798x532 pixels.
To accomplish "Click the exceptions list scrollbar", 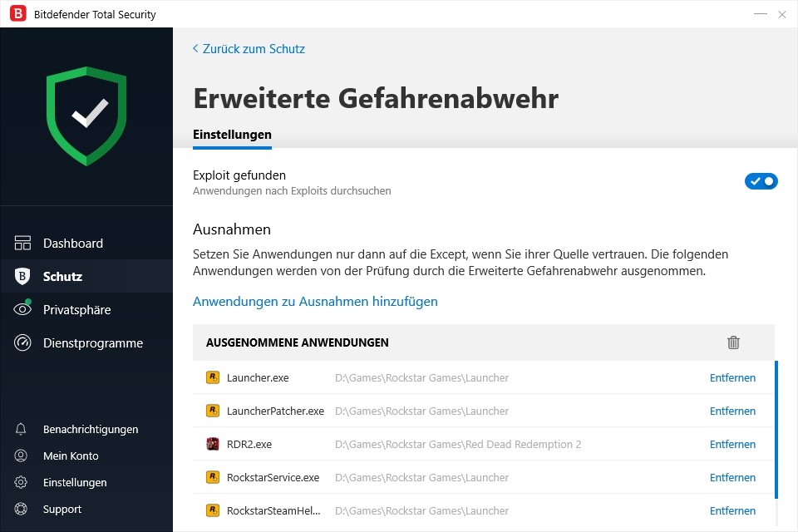I will [776, 430].
